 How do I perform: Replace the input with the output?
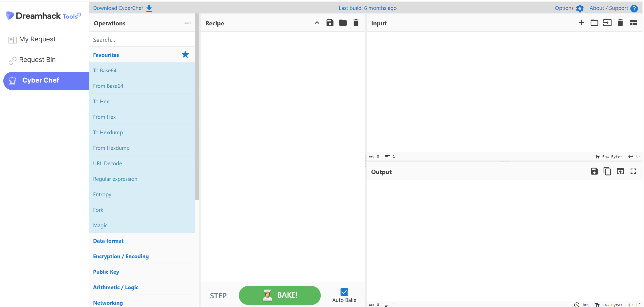[x=620, y=171]
